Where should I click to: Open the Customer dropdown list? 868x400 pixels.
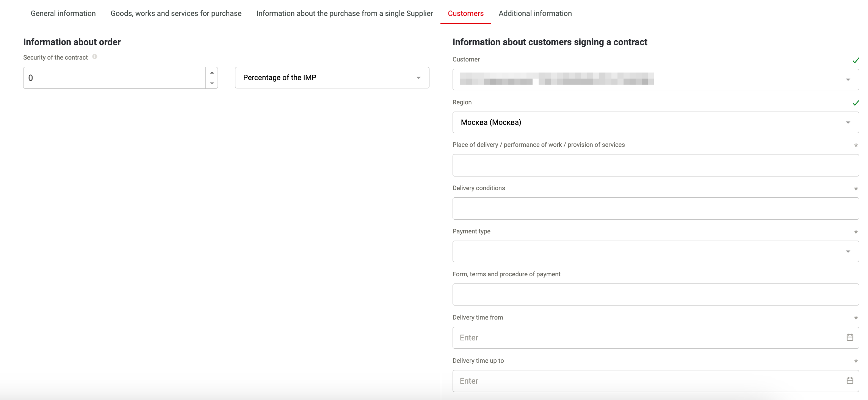(656, 79)
